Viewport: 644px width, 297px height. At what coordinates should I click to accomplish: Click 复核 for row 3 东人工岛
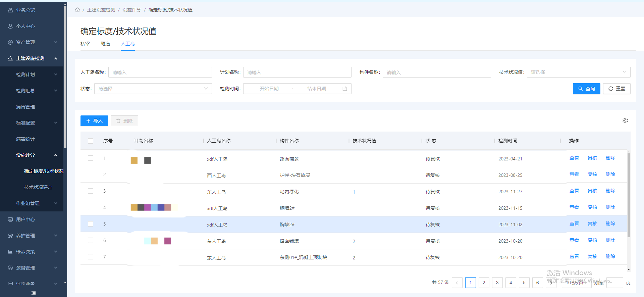(592, 191)
